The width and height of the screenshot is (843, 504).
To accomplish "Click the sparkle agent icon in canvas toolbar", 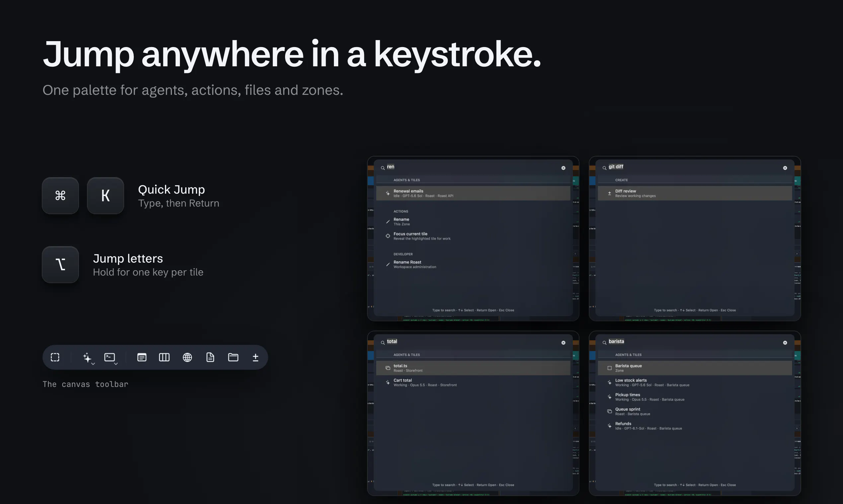I will click(x=87, y=357).
